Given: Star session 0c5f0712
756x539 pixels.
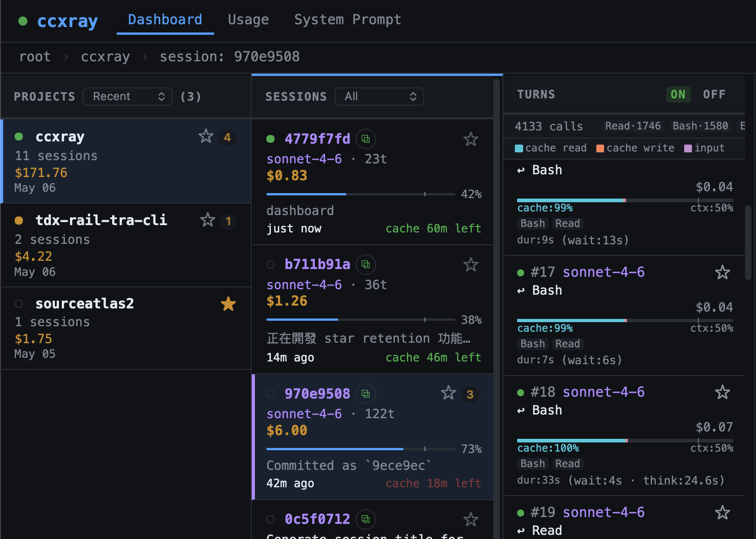Looking at the screenshot, I should 470,519.
